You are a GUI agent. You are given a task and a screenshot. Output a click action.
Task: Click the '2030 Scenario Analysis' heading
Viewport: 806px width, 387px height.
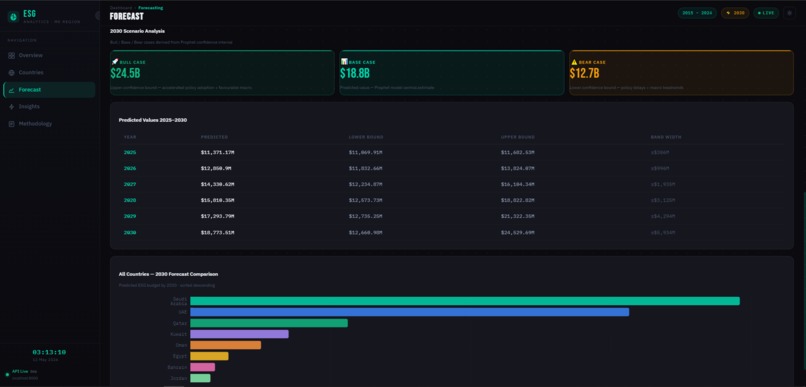point(137,31)
